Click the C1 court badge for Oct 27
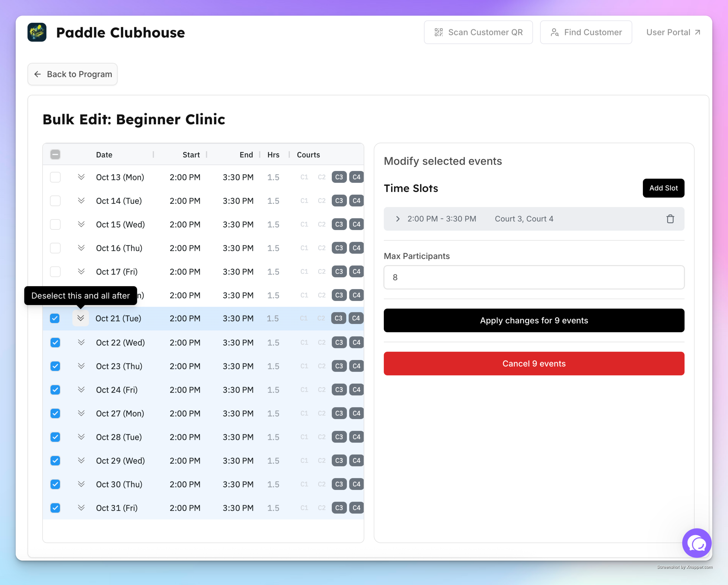728x585 pixels. tap(304, 413)
